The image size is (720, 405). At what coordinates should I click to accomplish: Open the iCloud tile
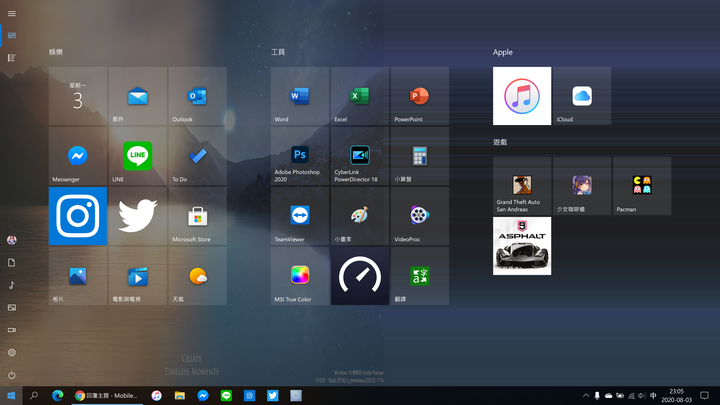point(582,96)
